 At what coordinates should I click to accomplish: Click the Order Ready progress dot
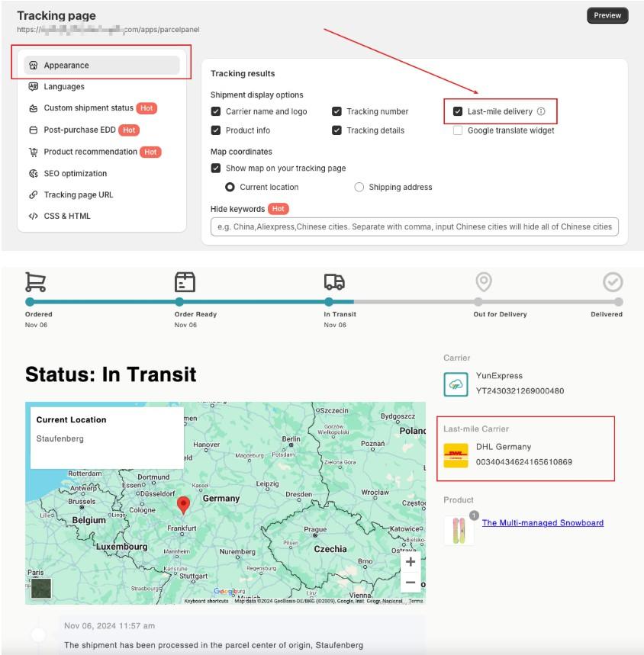[179, 302]
